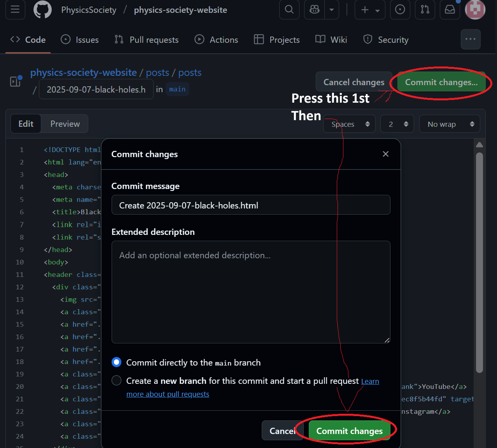Open the search icon

[289, 10]
